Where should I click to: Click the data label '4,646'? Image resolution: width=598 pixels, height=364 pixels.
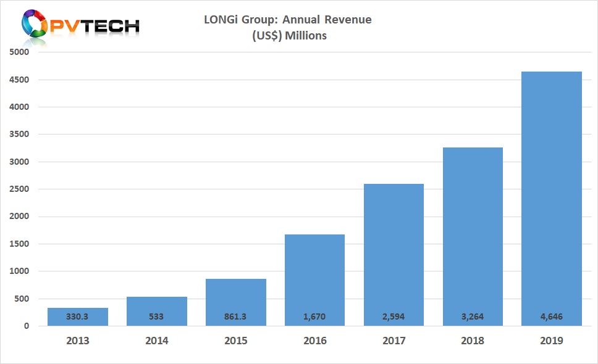[x=552, y=316]
